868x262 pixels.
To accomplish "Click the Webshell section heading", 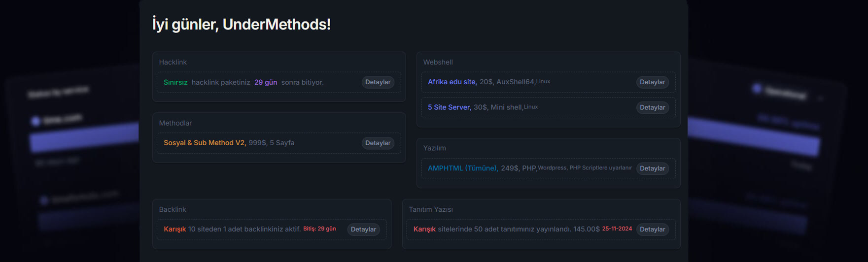I will (438, 62).
